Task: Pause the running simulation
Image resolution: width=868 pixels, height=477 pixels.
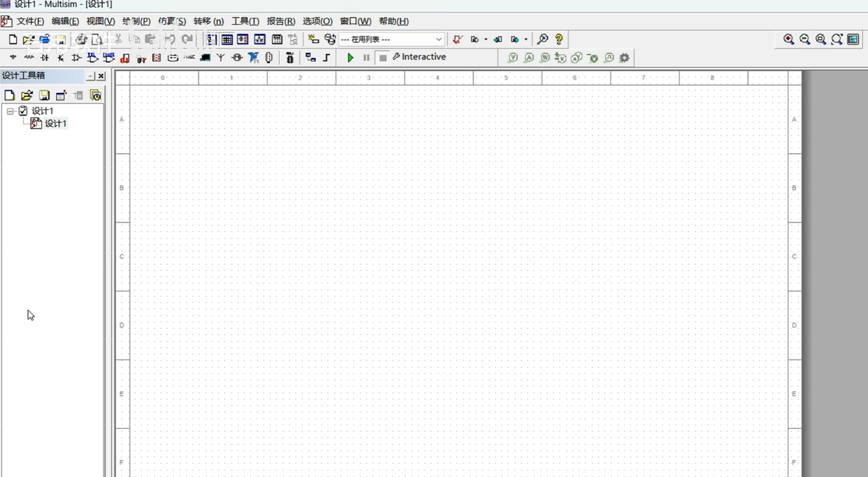Action: pos(366,58)
